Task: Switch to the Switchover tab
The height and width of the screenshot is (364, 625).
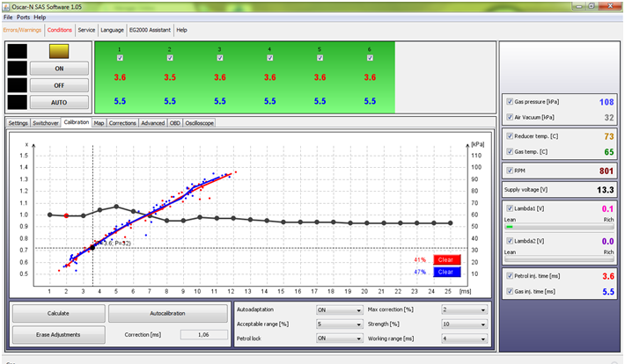Action: tap(46, 123)
